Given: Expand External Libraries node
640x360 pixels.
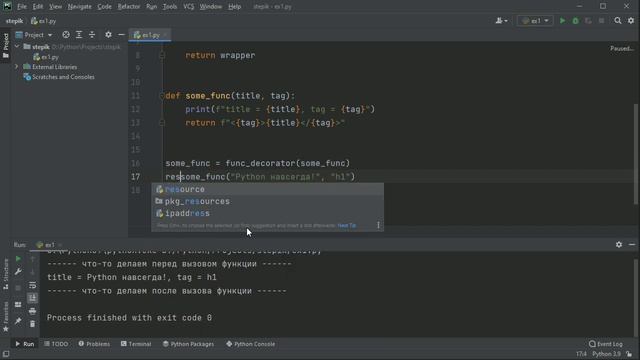Looking at the screenshot, I should (x=17, y=67).
